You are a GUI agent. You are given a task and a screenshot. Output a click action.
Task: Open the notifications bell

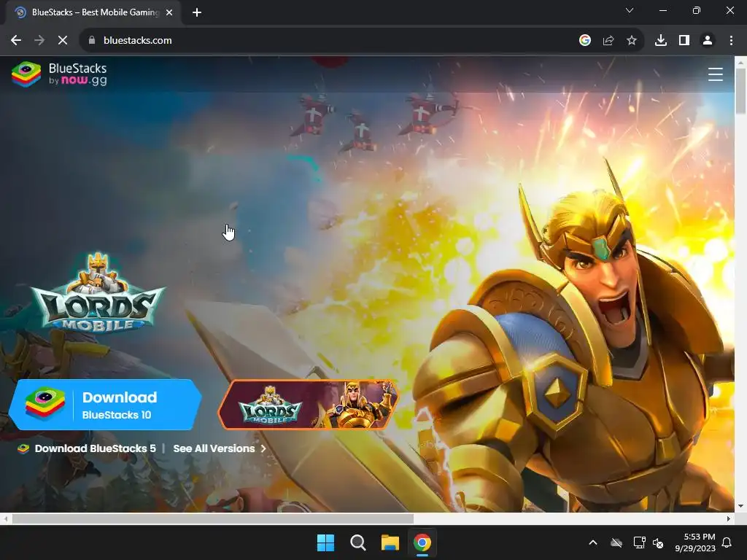tap(727, 542)
